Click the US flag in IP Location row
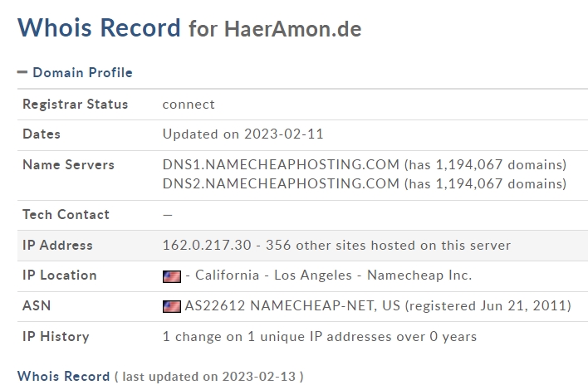 (x=172, y=275)
